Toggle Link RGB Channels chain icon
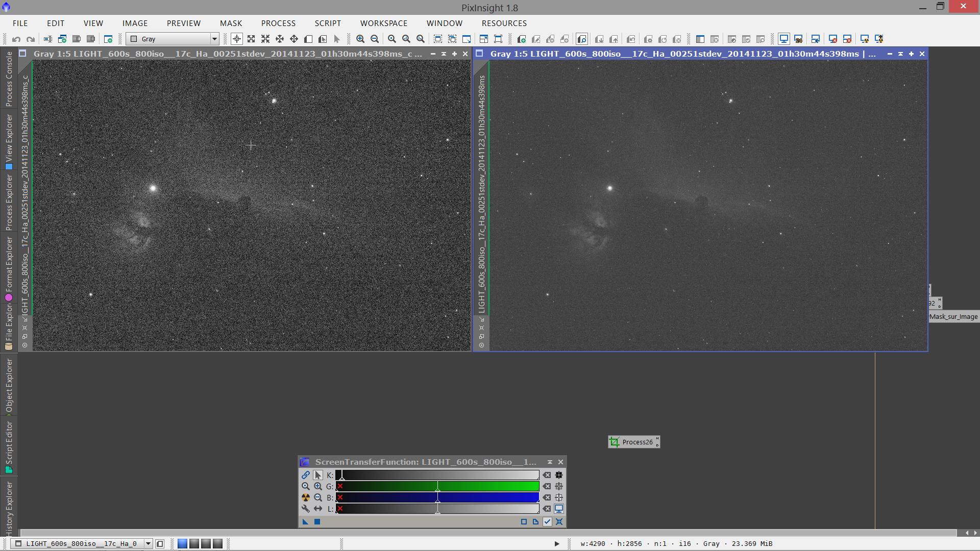The image size is (980, 551). click(x=305, y=475)
